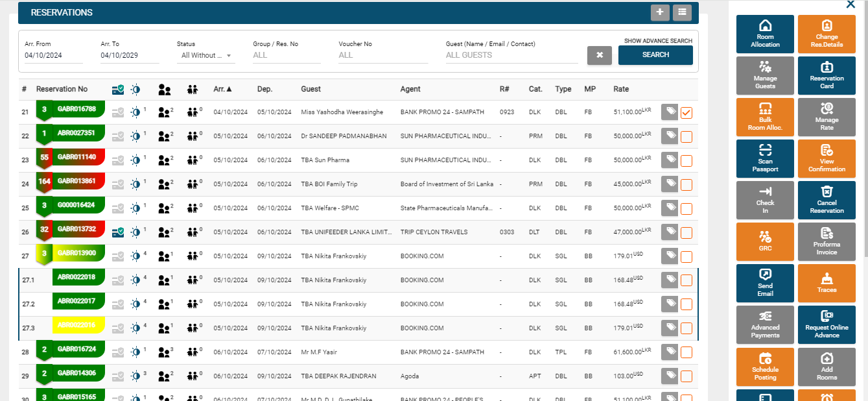The height and width of the screenshot is (401, 868).
Task: Click SHOW ADVANCE SEARCH link
Action: click(x=658, y=41)
